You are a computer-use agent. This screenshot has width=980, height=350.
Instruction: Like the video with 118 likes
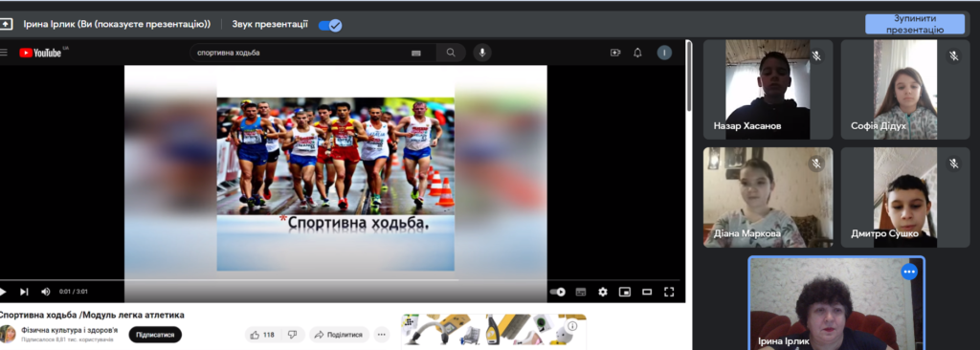point(262,335)
